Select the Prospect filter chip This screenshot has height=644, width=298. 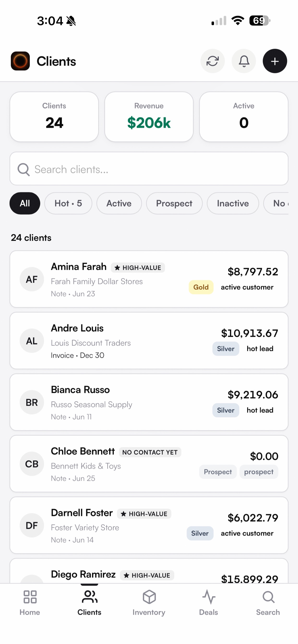tap(174, 203)
